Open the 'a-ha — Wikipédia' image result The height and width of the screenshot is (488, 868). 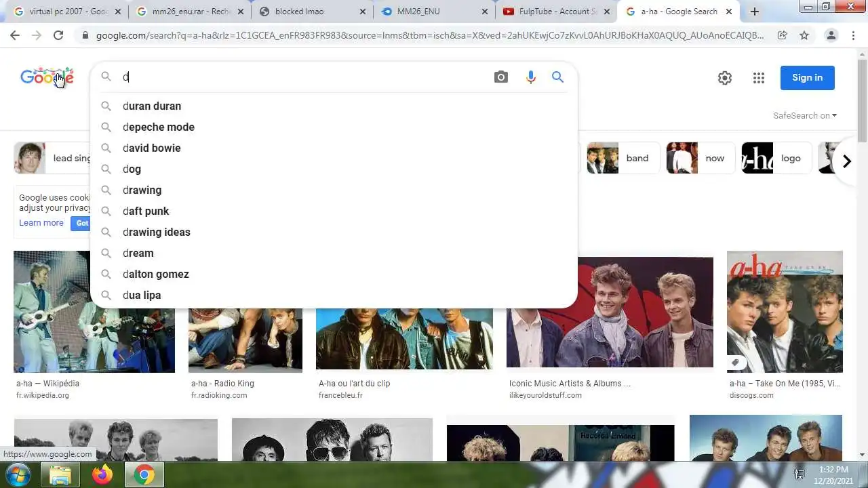coord(94,312)
